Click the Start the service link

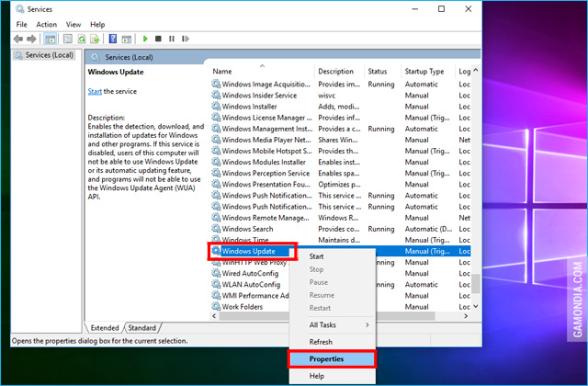(x=95, y=91)
